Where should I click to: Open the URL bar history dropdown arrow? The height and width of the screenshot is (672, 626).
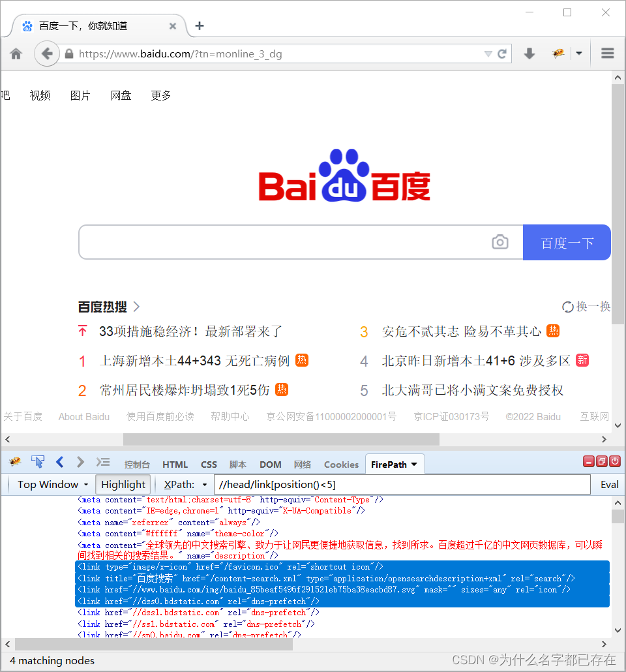pyautogui.click(x=488, y=54)
